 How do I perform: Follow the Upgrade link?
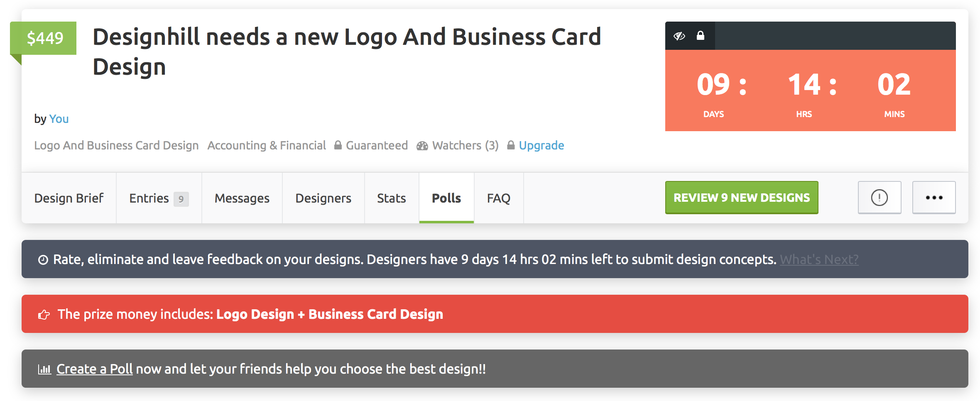[541, 145]
